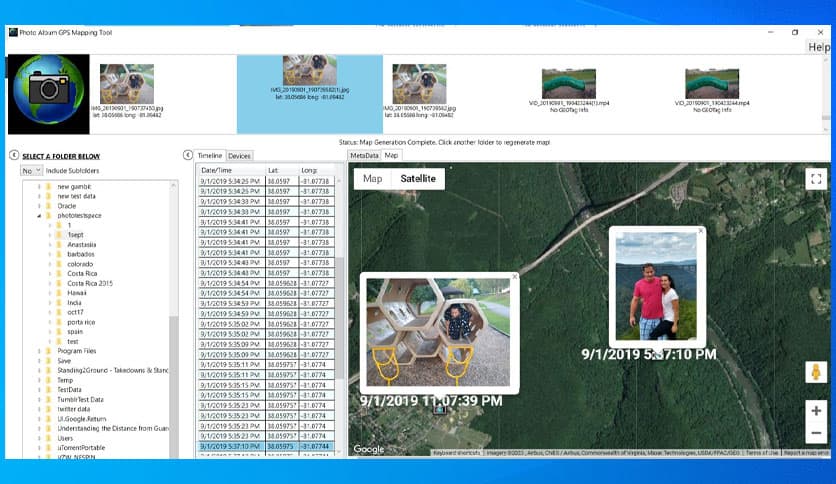Click the globe and camera app logo
This screenshot has width=836, height=484.
click(x=49, y=94)
